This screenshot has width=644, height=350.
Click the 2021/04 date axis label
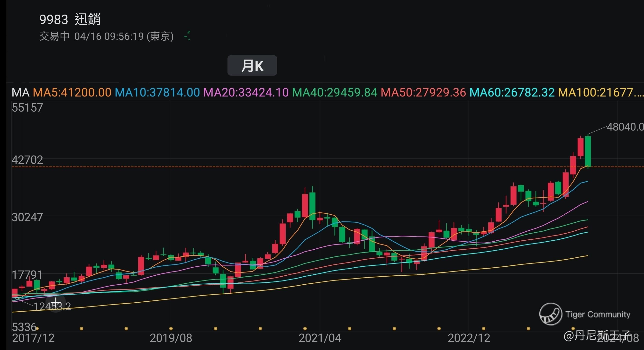320,338
